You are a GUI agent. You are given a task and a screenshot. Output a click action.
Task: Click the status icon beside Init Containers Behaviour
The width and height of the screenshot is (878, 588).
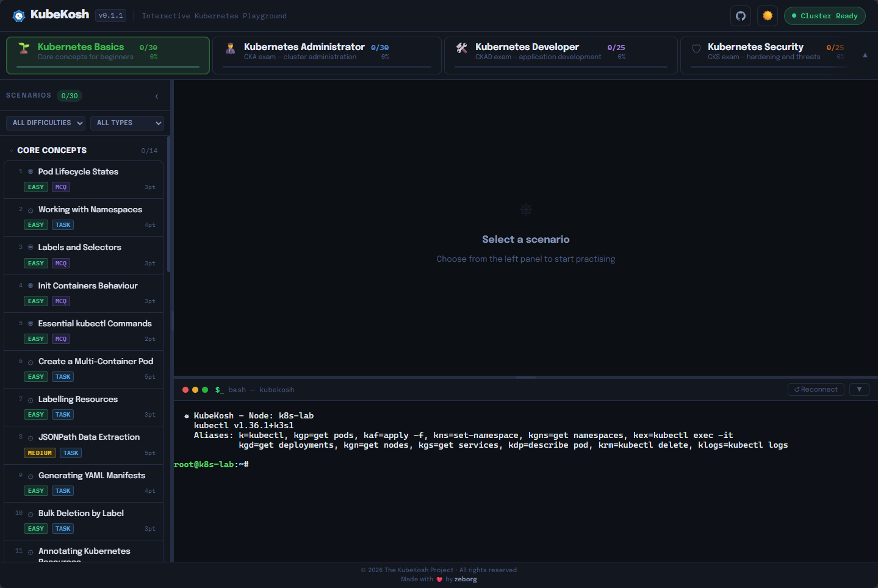tap(31, 286)
